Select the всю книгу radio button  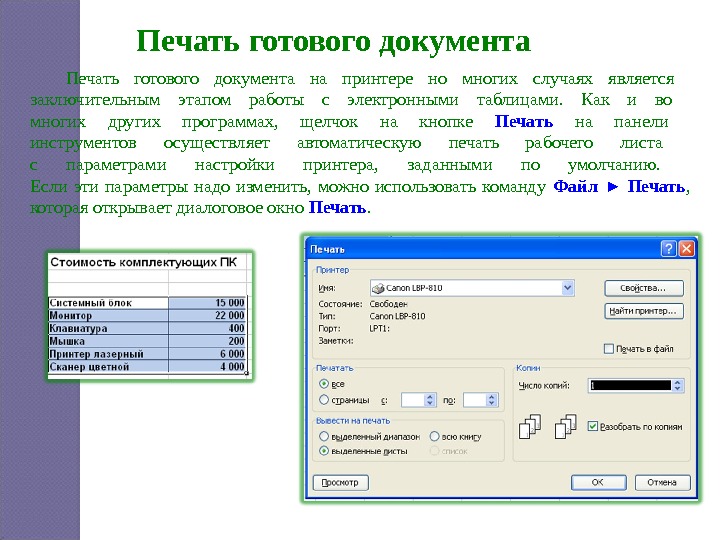coord(434,436)
